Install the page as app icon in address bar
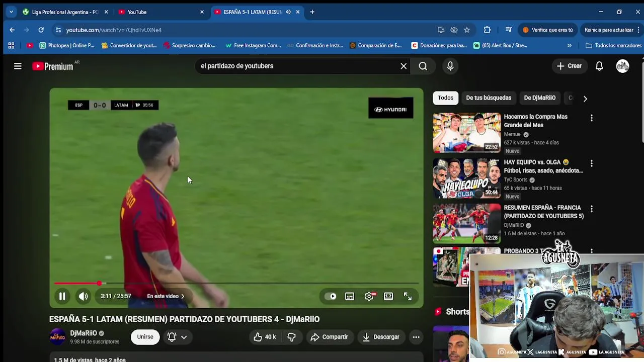The image size is (644, 362). click(x=441, y=30)
